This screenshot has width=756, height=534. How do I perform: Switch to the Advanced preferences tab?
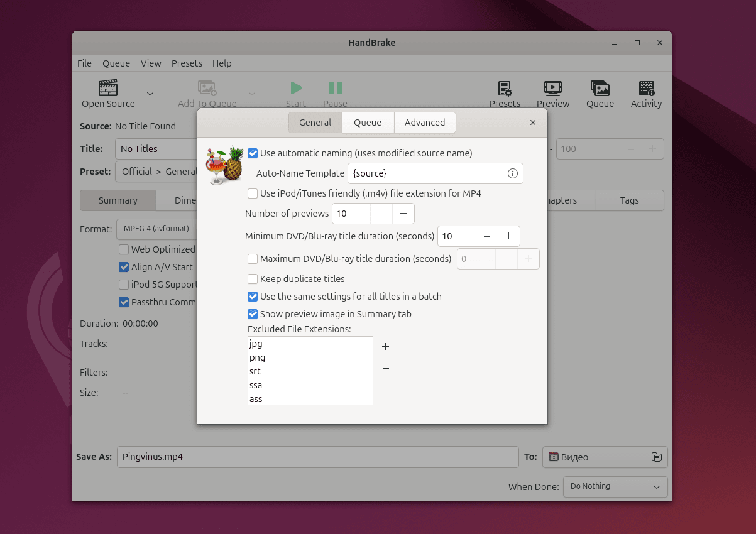pyautogui.click(x=424, y=123)
